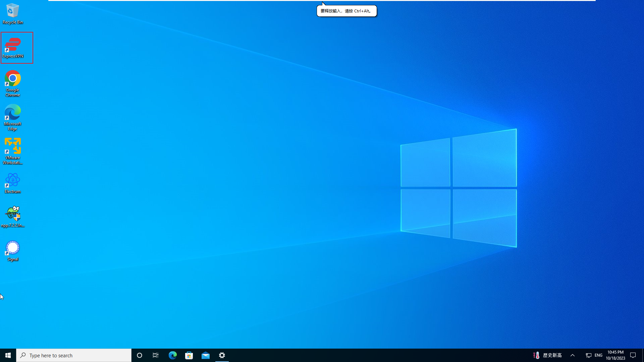This screenshot has height=362, width=644.
Task: Open Microsoft Store from the taskbar
Action: [189, 355]
